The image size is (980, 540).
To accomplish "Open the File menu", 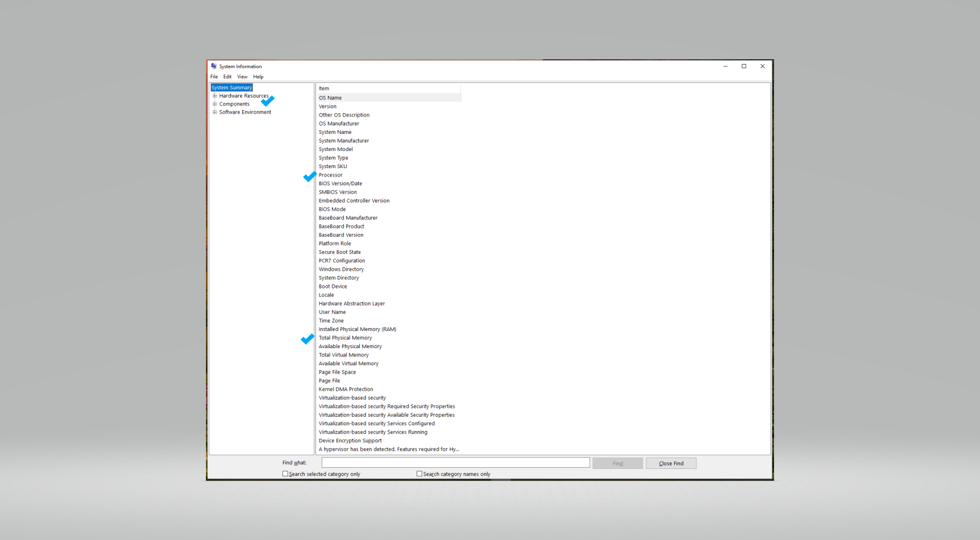I will click(x=214, y=77).
